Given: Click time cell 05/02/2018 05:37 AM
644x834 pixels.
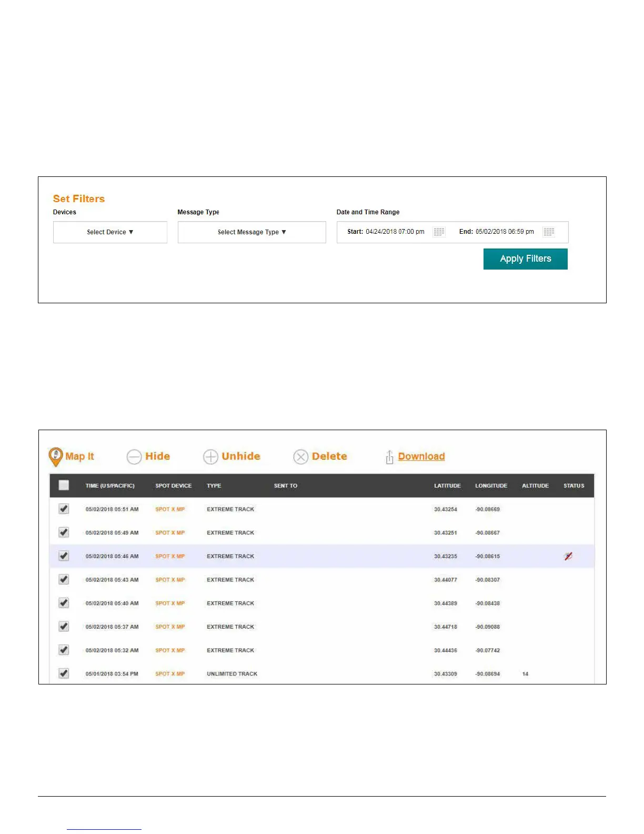Looking at the screenshot, I should click(x=112, y=627).
